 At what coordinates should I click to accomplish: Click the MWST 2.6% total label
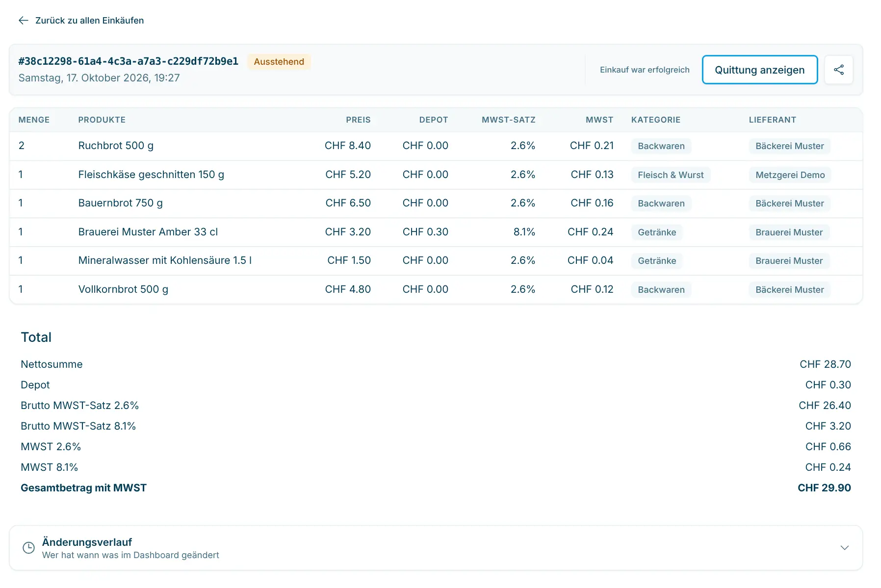coord(51,447)
